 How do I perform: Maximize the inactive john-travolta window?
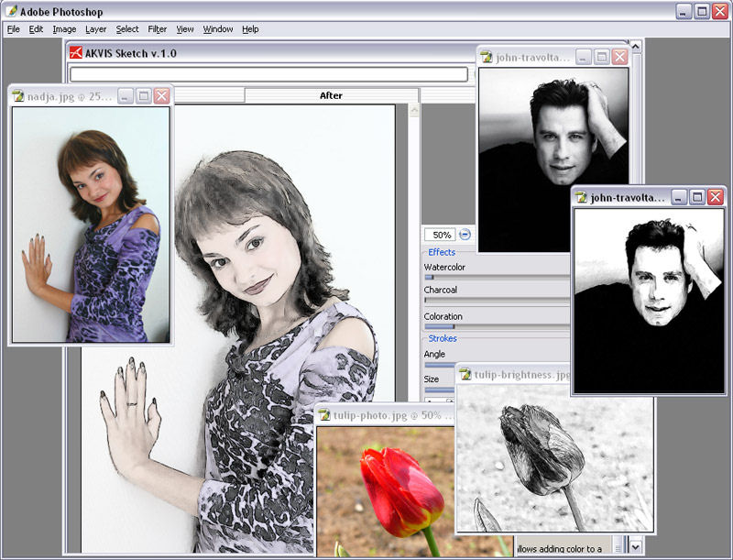(602, 57)
